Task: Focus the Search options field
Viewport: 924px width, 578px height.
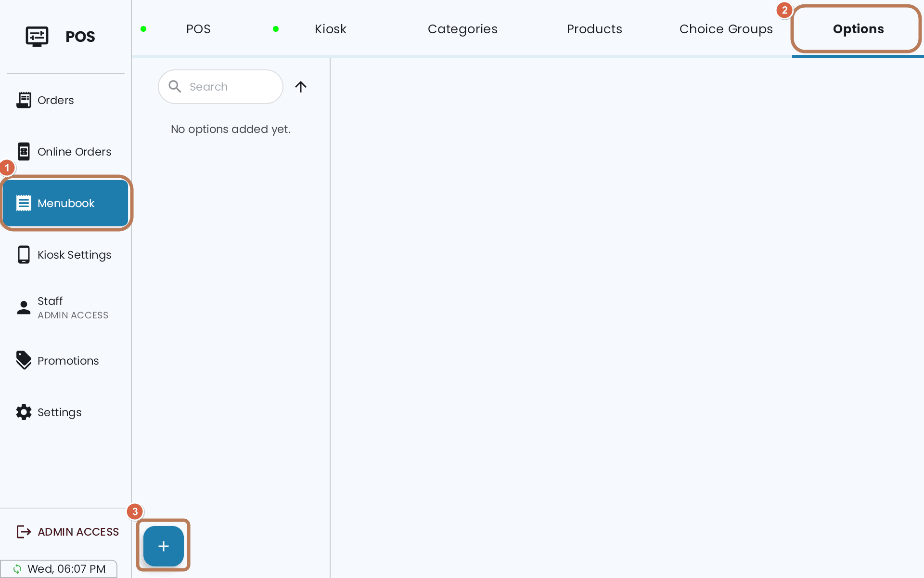Action: tap(220, 87)
